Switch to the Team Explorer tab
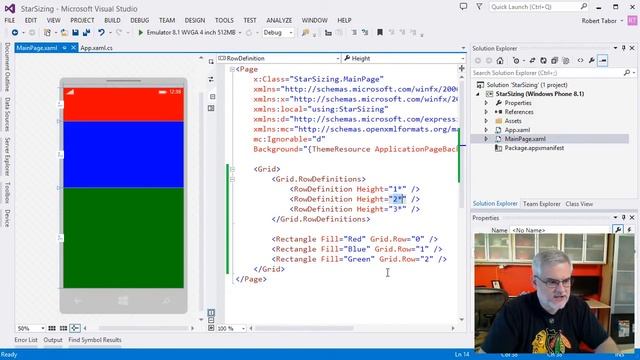This screenshot has width=640, height=360. pos(542,204)
